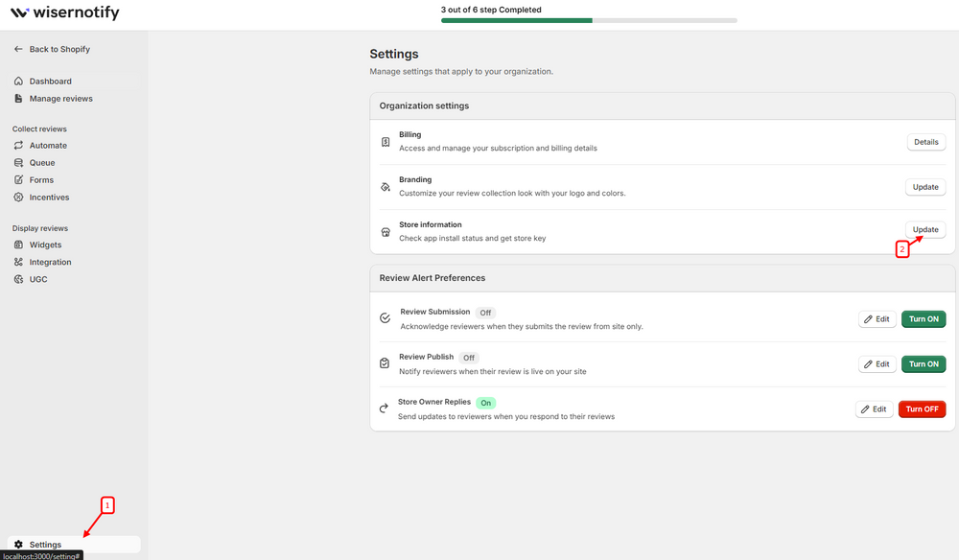Screen dimensions: 959x560
Task: Click the Widgets grid icon
Action: pos(18,245)
